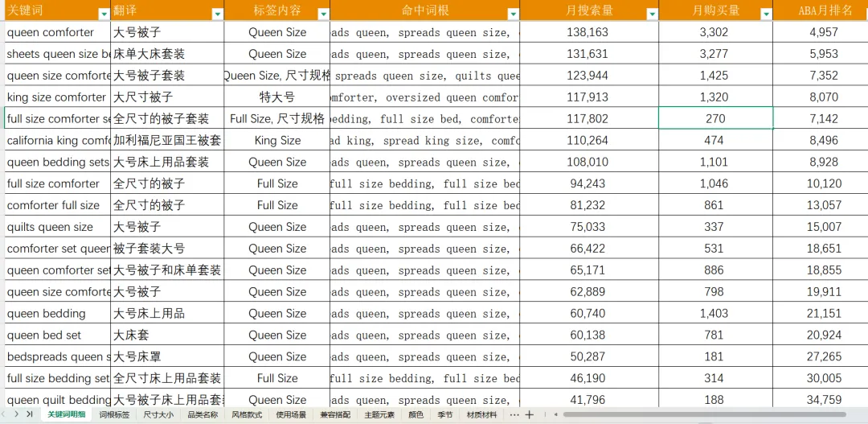Viewport: 868px width, 424px height.
Task: Go to previous sheet tab arrow
Action: coord(3,414)
